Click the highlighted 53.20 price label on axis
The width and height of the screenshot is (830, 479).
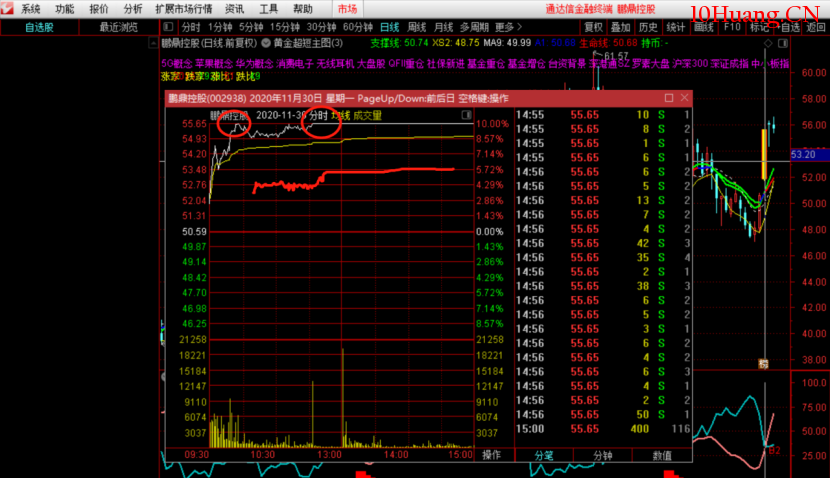point(809,154)
